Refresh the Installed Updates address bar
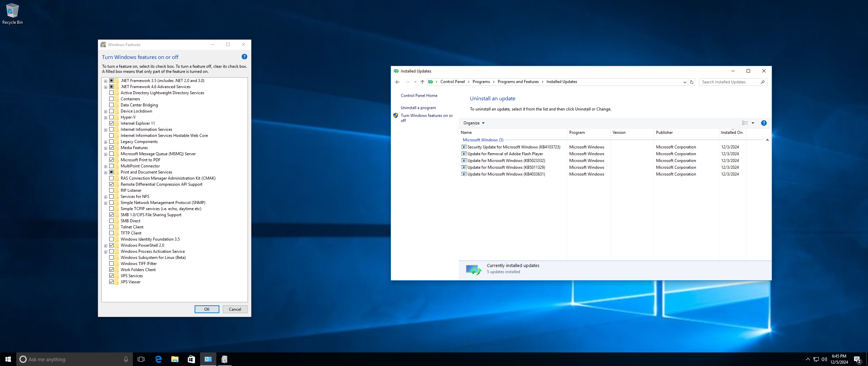Image resolution: width=868 pixels, height=366 pixels. click(692, 82)
